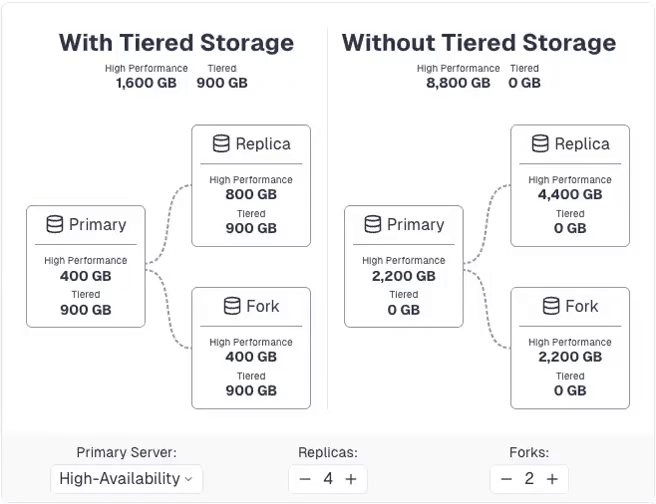Image resolution: width=656 pixels, height=504 pixels.
Task: Select the Replica card showing 4,400 GB
Action: [570, 185]
